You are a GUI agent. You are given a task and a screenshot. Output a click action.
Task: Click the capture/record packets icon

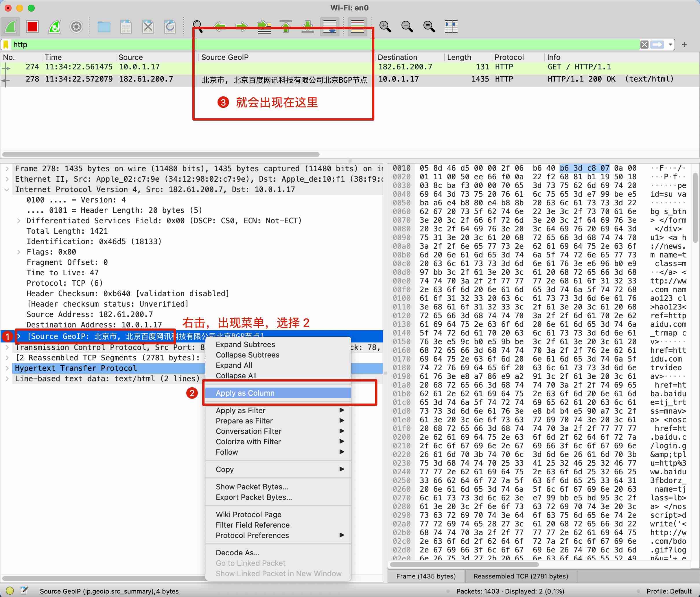coord(11,27)
